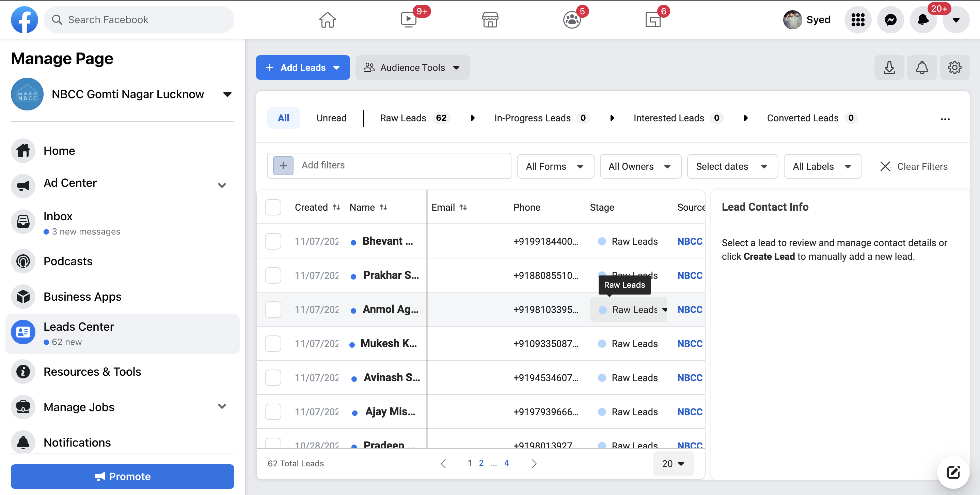980x495 pixels.
Task: Click the Marketplace icon in top navigation
Action: [490, 20]
